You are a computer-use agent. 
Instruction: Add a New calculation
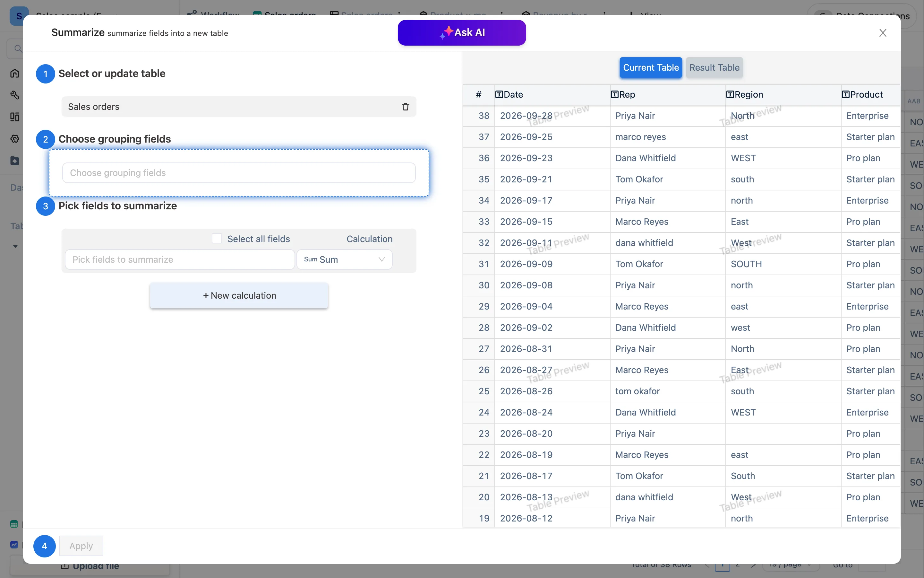[x=239, y=295]
